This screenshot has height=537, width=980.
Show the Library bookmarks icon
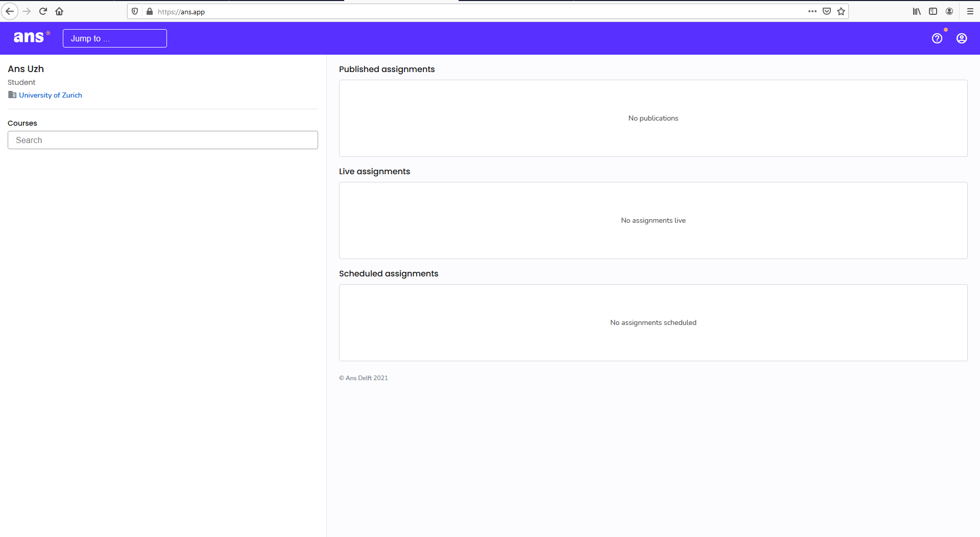pos(917,11)
